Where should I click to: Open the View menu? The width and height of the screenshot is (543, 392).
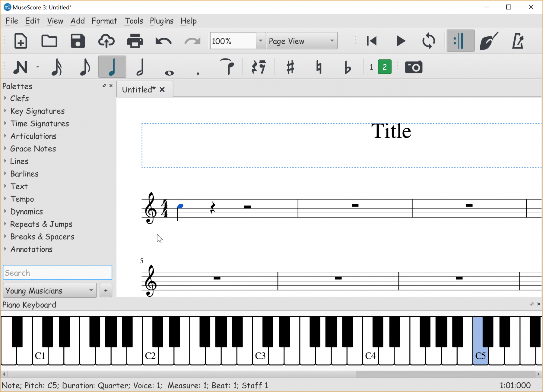click(55, 21)
